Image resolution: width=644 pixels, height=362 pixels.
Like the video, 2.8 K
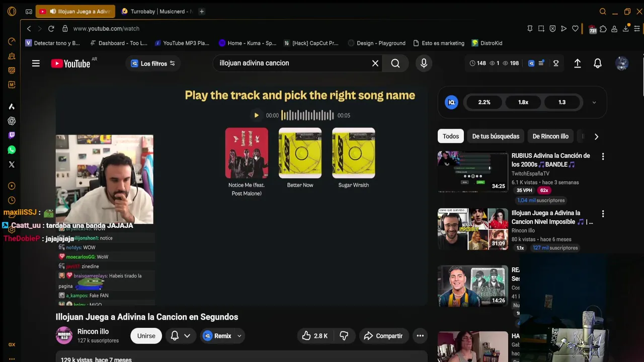(x=315, y=336)
